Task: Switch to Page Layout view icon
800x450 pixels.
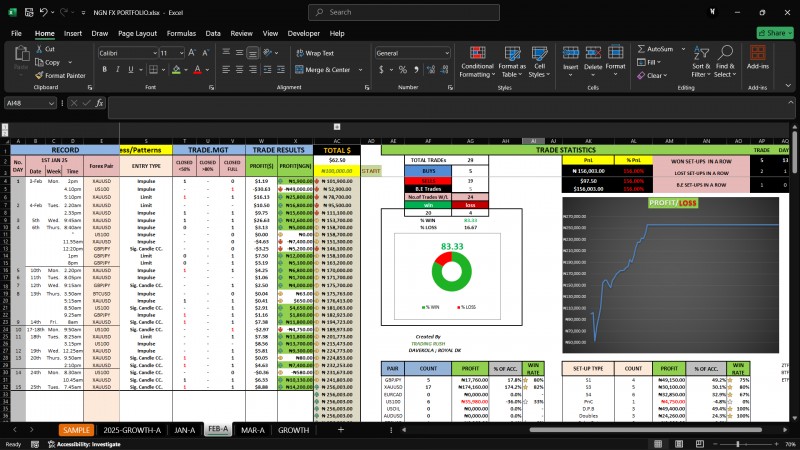Action: tap(679, 444)
